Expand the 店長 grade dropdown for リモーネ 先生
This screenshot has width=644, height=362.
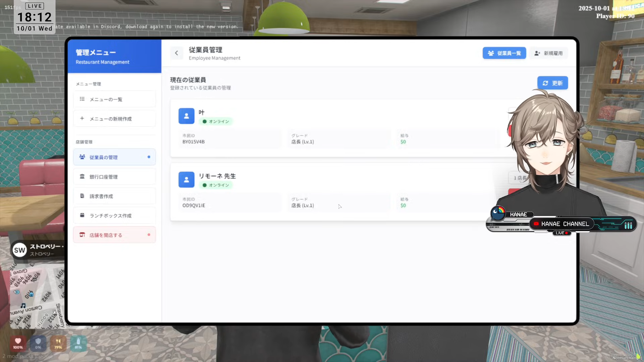(518, 178)
